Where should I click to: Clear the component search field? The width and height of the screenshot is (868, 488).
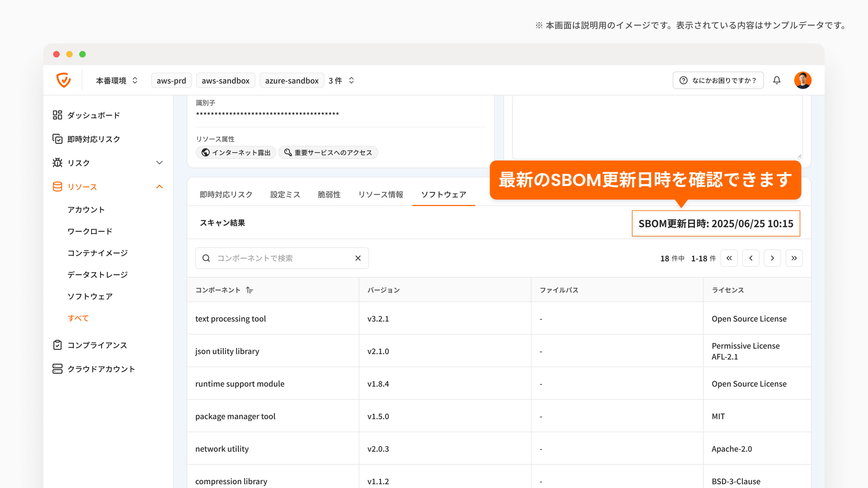(358, 258)
